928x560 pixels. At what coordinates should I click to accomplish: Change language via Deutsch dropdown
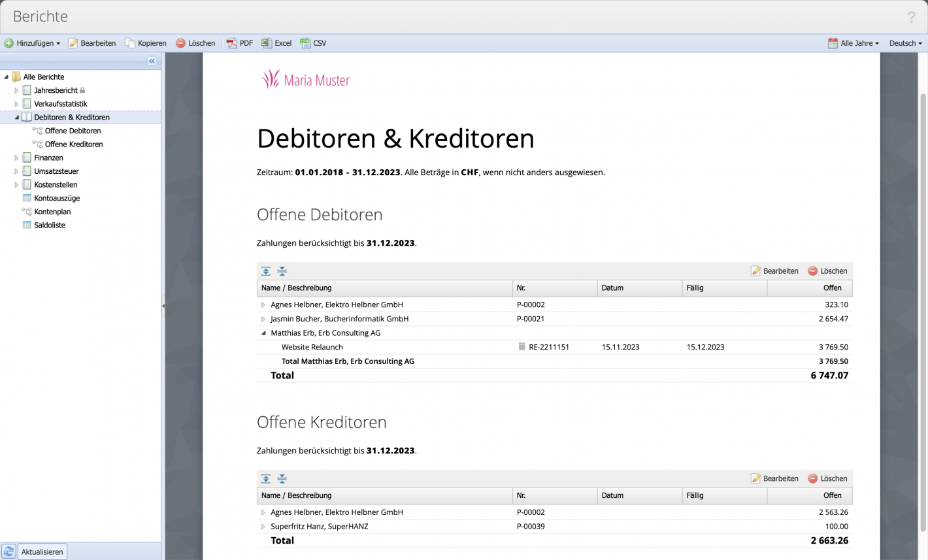(905, 43)
